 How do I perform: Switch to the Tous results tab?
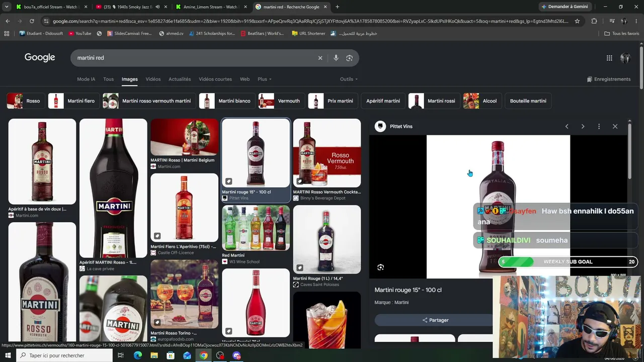(108, 79)
